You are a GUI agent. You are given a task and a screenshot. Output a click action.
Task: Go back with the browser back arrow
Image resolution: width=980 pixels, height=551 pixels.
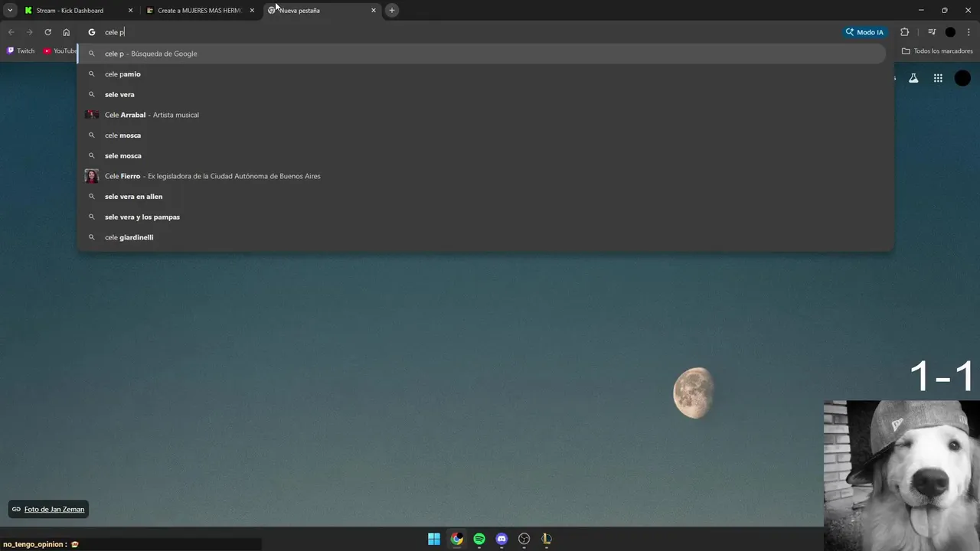coord(11,32)
